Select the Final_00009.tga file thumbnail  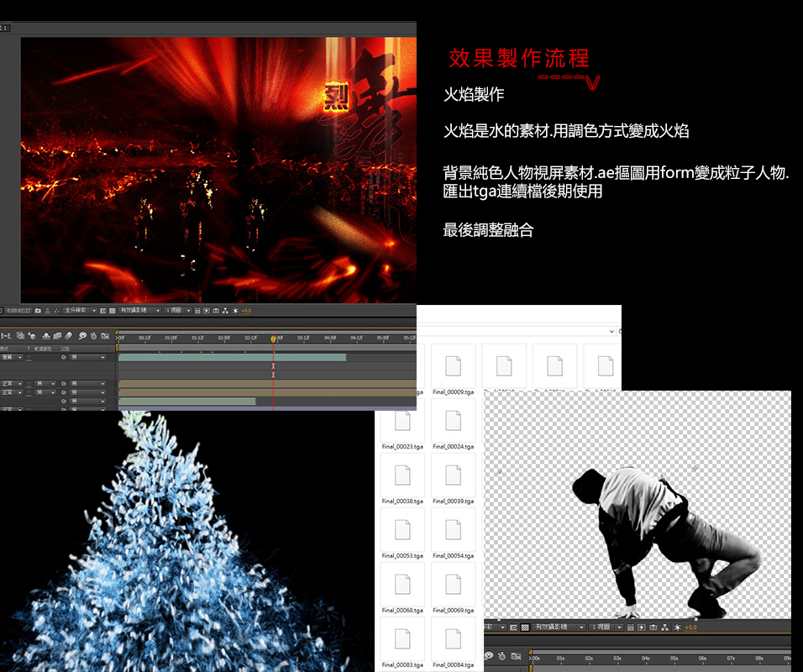pyautogui.click(x=454, y=365)
